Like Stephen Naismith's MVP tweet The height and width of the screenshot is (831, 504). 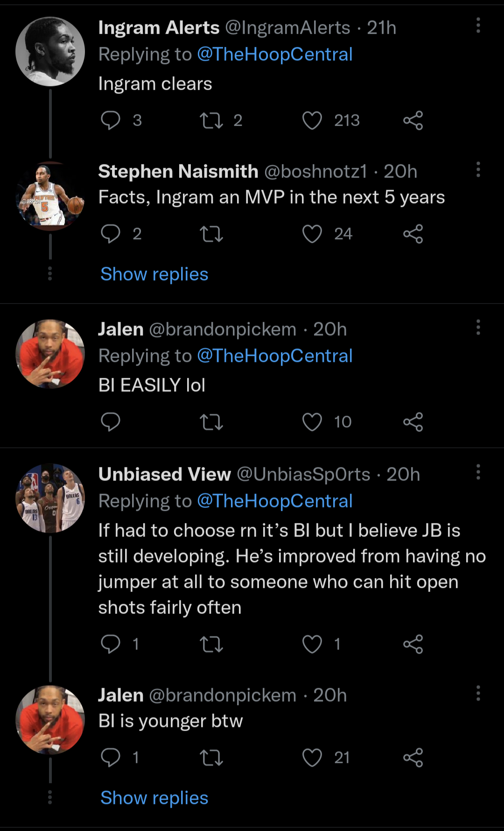[312, 234]
